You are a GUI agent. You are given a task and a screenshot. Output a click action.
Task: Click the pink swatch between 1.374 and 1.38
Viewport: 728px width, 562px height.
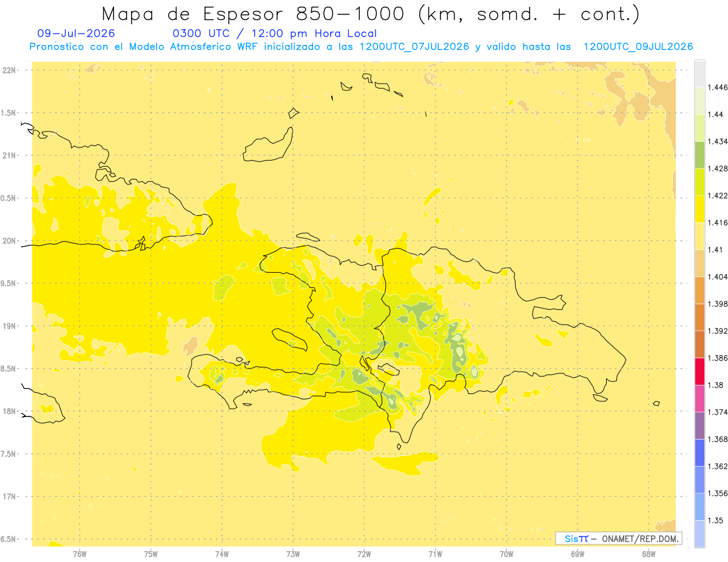click(699, 398)
